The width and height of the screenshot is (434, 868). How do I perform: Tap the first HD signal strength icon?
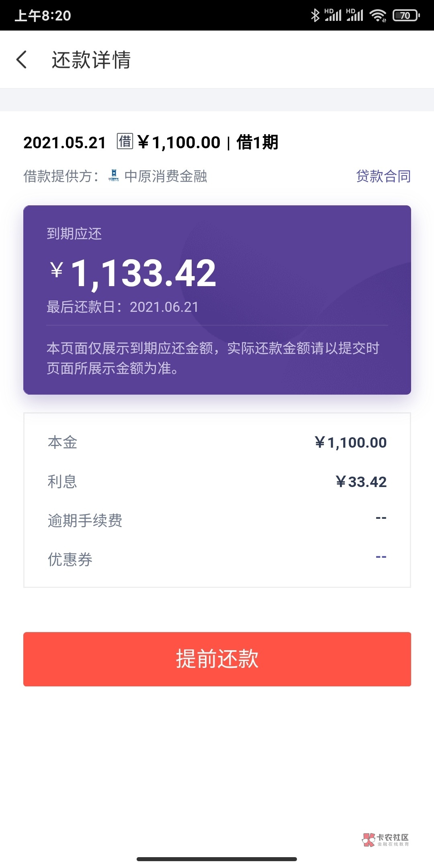[x=333, y=15]
